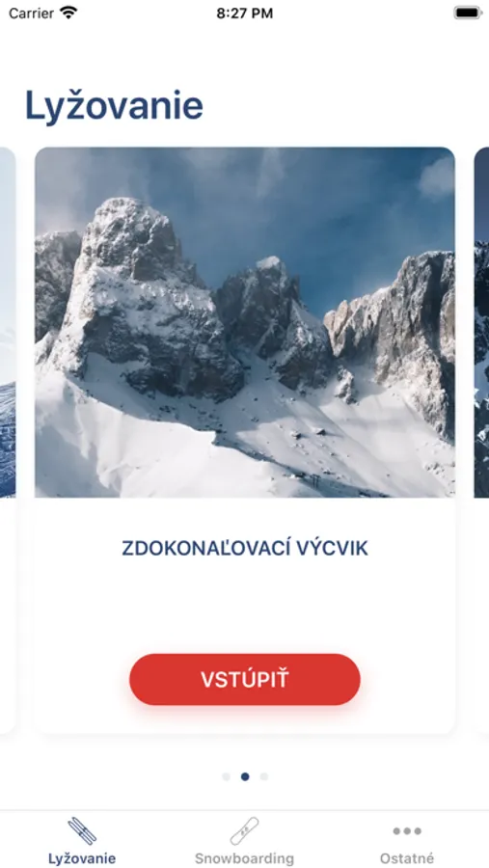
Task: Click the 8:27 PM status bar clock
Action: (x=244, y=13)
